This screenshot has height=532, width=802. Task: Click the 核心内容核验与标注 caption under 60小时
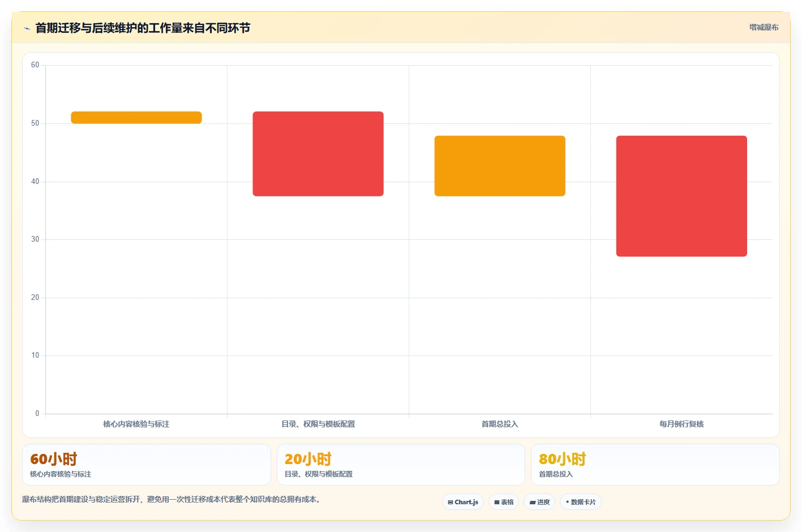61,474
